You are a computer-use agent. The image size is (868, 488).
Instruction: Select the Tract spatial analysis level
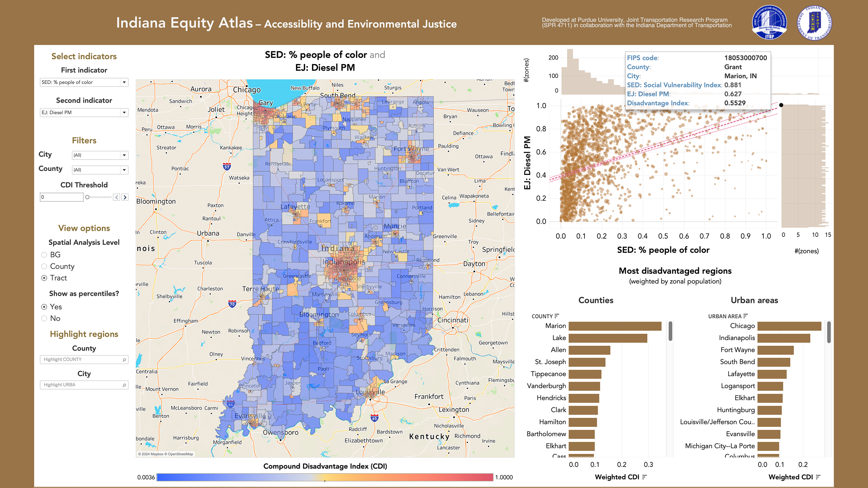44,278
